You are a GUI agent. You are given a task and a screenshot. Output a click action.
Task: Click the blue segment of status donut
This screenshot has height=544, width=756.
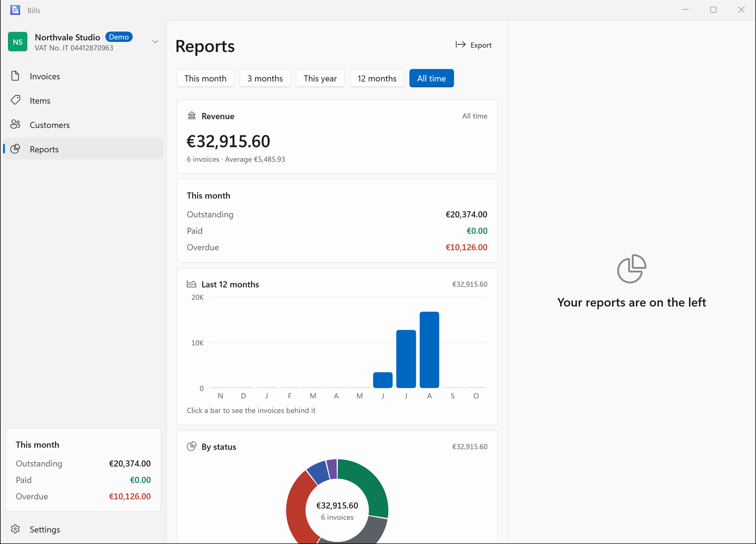[x=318, y=472]
